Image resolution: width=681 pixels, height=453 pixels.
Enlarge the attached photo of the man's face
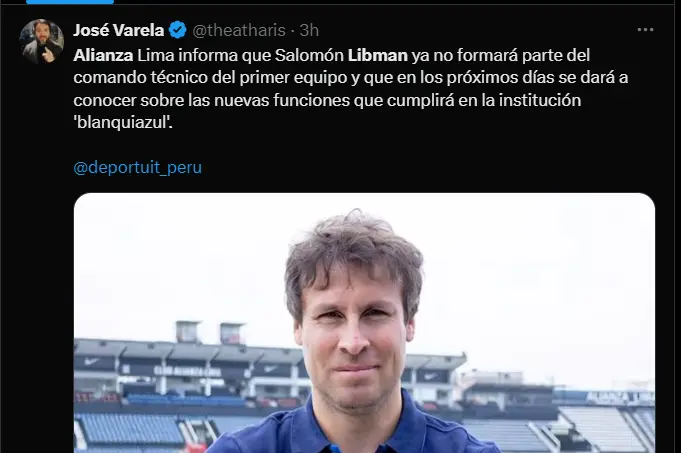[364, 323]
